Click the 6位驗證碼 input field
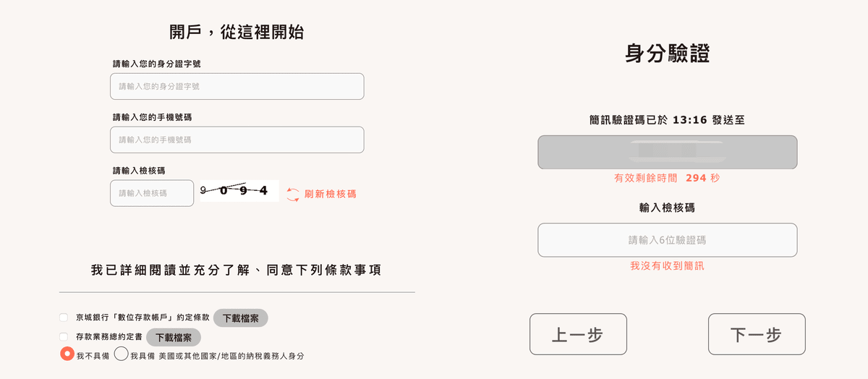 tap(667, 240)
